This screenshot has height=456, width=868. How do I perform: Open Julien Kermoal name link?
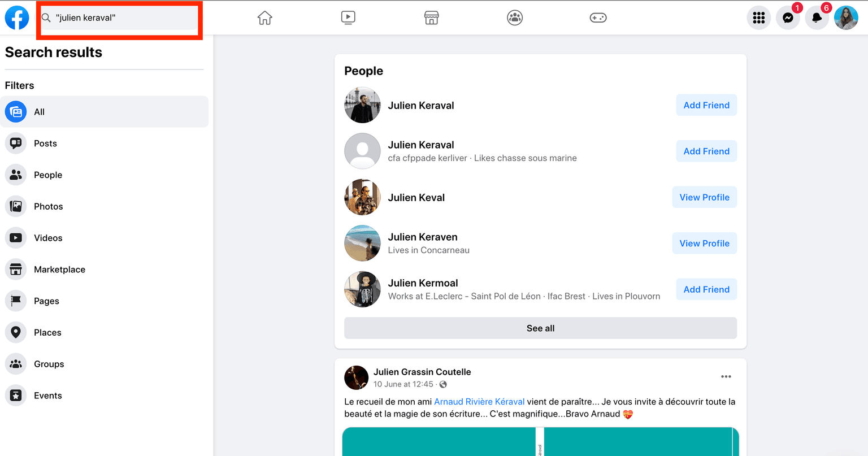(x=423, y=283)
